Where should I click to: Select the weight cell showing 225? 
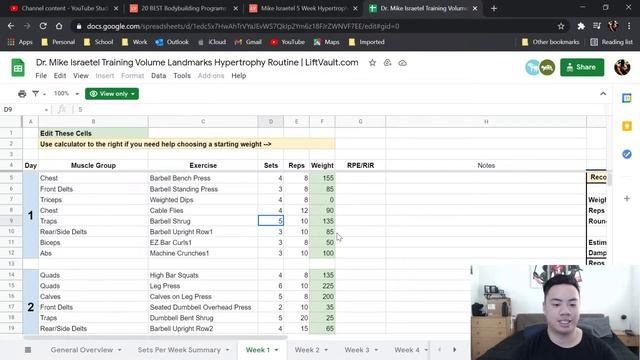tap(322, 286)
